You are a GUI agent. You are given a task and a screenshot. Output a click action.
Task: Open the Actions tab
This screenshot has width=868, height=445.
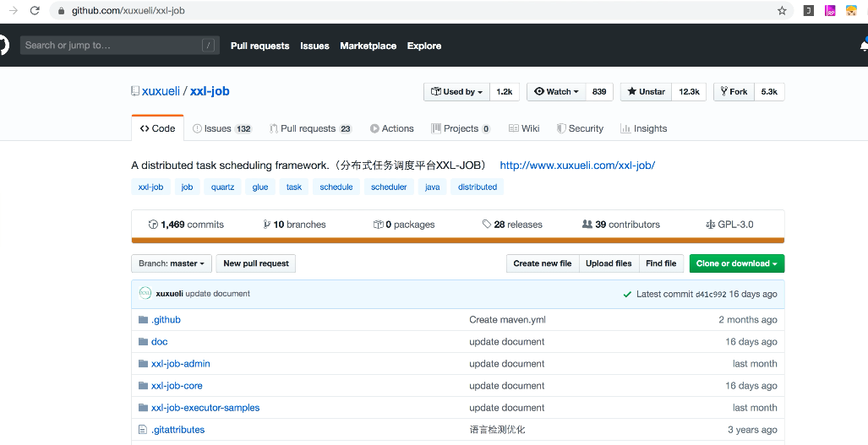pyautogui.click(x=392, y=128)
